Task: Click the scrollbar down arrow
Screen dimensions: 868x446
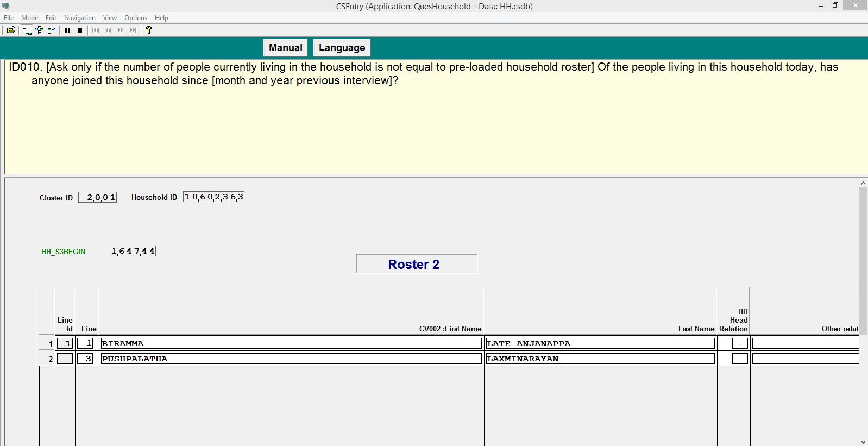Action: coord(863,442)
